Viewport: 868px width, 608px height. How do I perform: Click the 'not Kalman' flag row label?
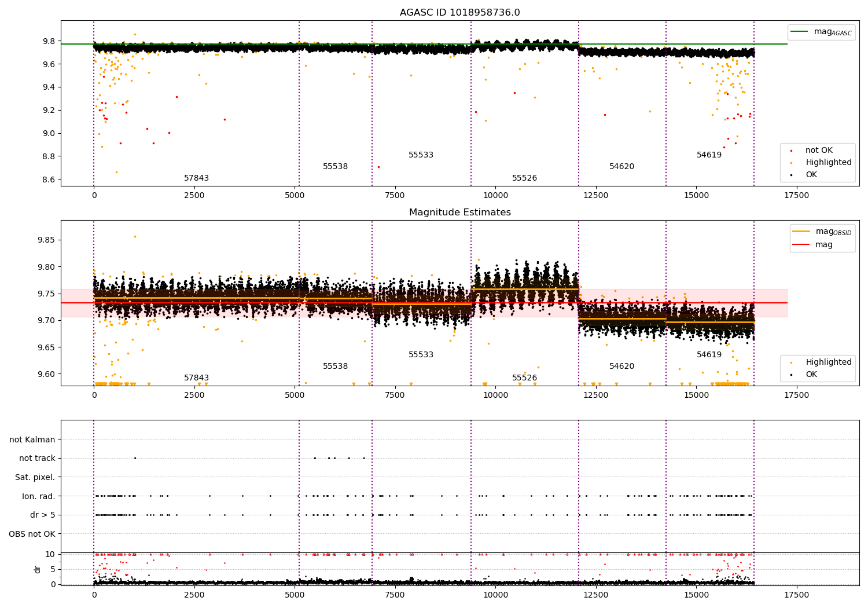point(32,440)
